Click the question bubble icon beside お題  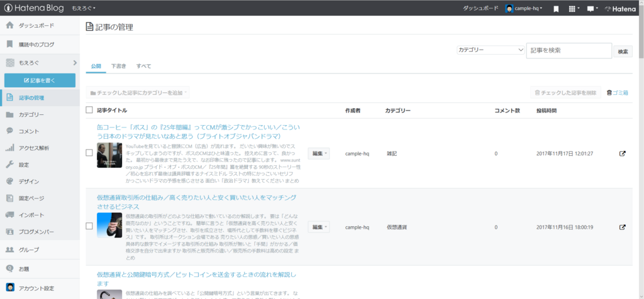pyautogui.click(x=10, y=268)
